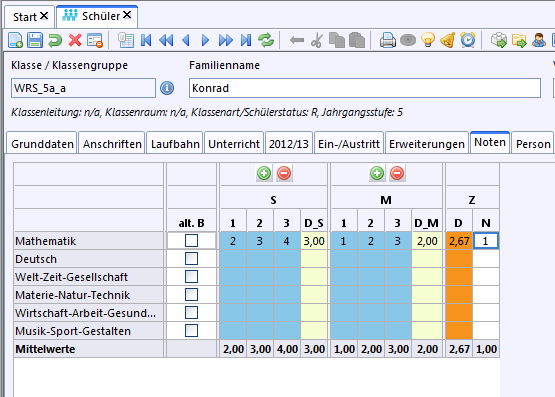
Task: Click the Familienname input field
Action: [365, 88]
